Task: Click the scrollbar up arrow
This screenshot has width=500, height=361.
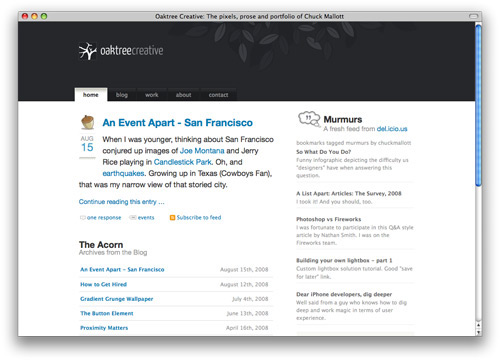Action: pyautogui.click(x=479, y=325)
